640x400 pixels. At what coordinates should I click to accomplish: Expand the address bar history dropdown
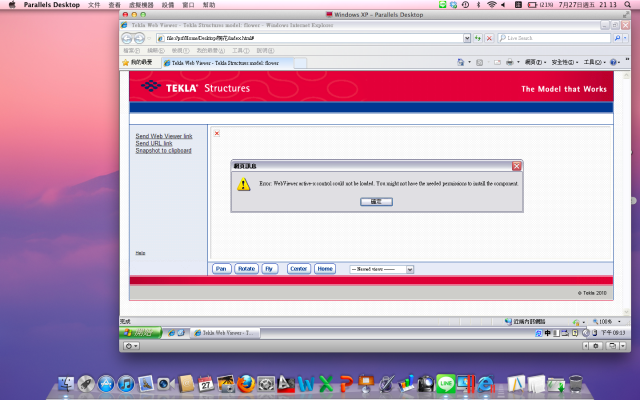467,38
